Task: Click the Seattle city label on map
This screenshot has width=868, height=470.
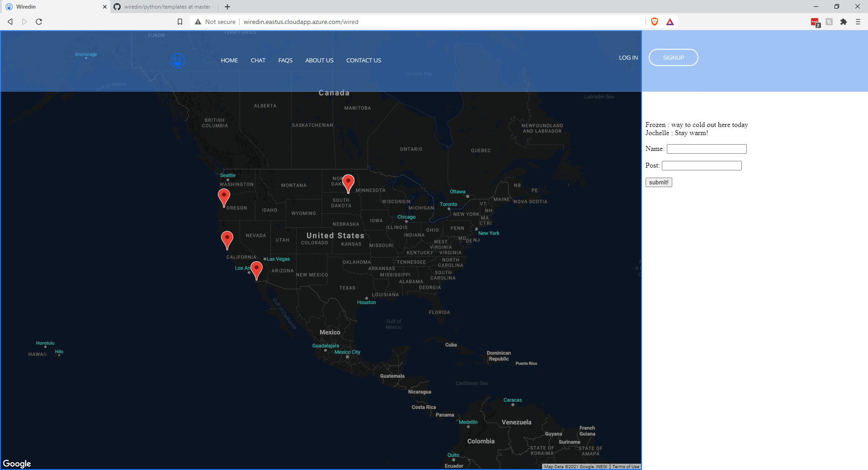Action: pyautogui.click(x=228, y=175)
